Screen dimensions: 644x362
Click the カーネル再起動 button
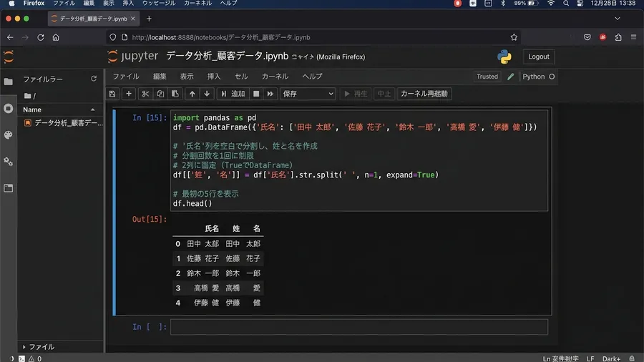(424, 94)
